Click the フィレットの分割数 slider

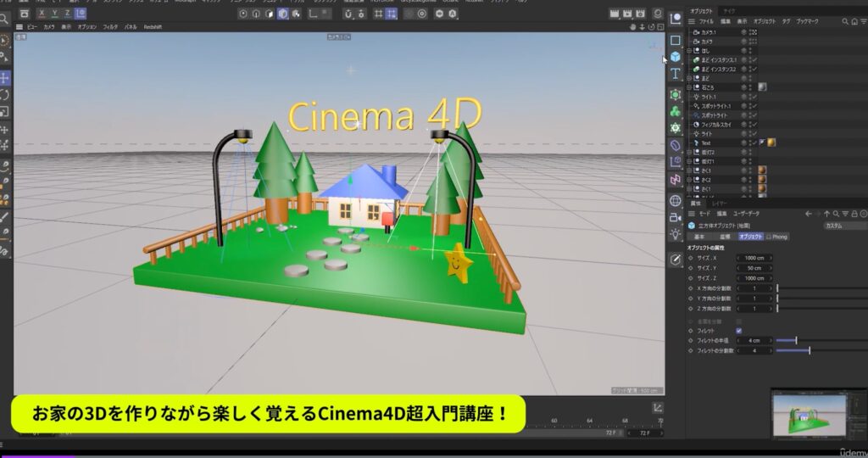pyautogui.click(x=821, y=350)
